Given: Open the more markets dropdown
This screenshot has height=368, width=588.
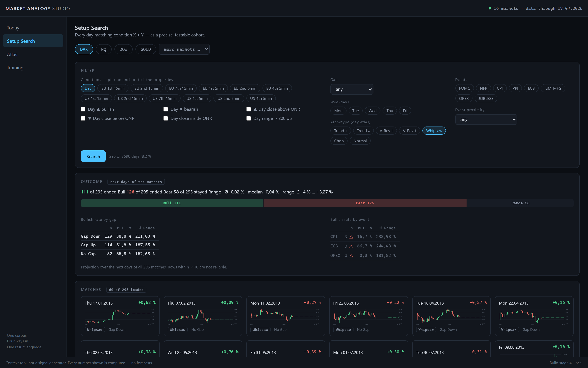Looking at the screenshot, I should (184, 49).
